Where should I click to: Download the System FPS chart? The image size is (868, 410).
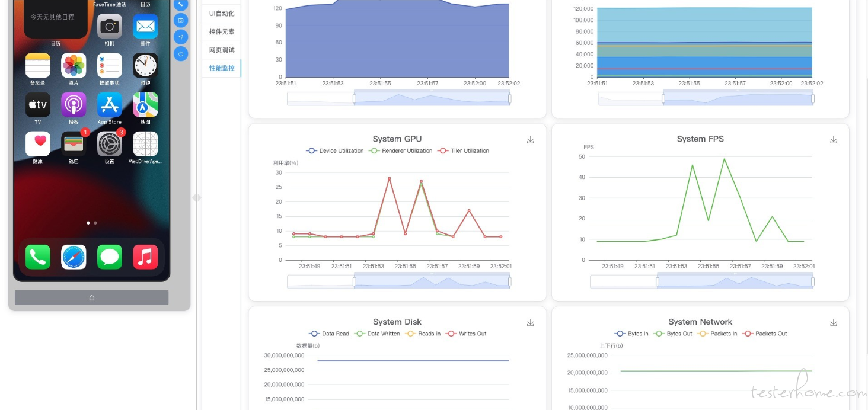pyautogui.click(x=833, y=140)
